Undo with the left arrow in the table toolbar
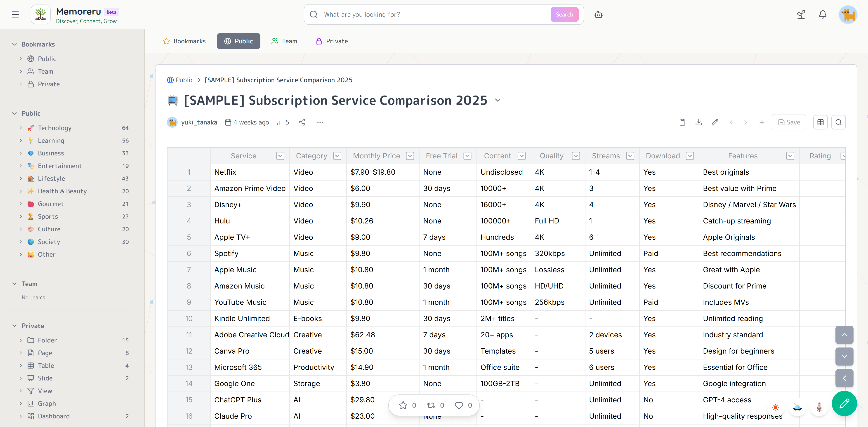Image resolution: width=868 pixels, height=427 pixels. pyautogui.click(x=731, y=122)
